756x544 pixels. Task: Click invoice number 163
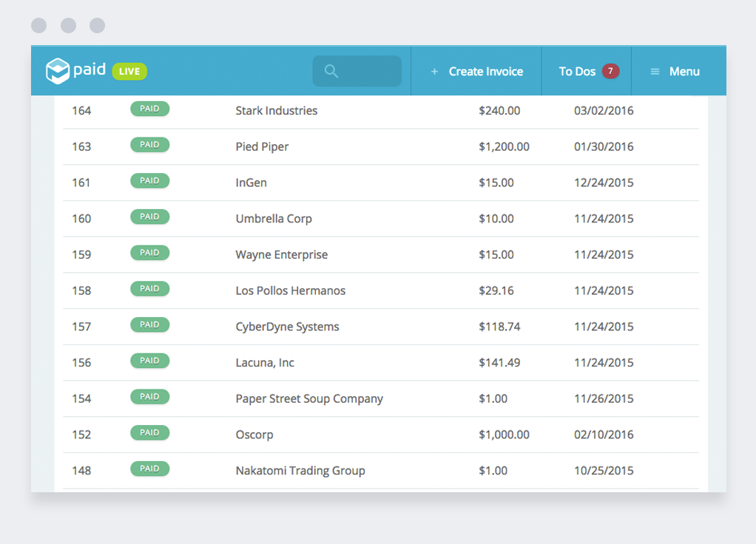[x=81, y=146]
